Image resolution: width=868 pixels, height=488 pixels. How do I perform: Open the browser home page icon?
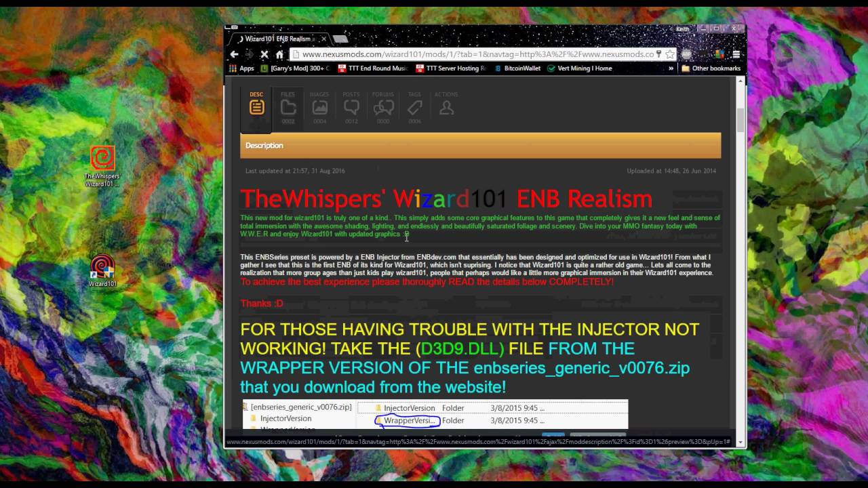pos(279,54)
